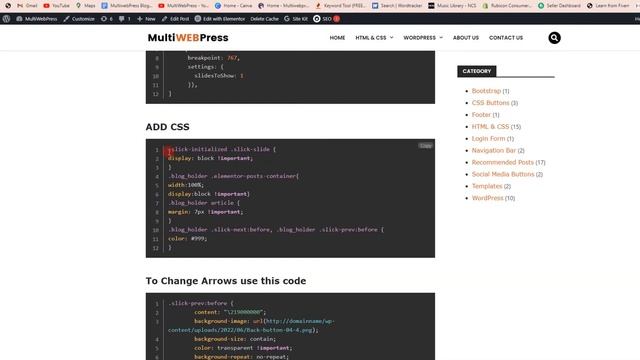Click the CATEGORY widget heading
The image size is (640, 360).
click(x=476, y=71)
